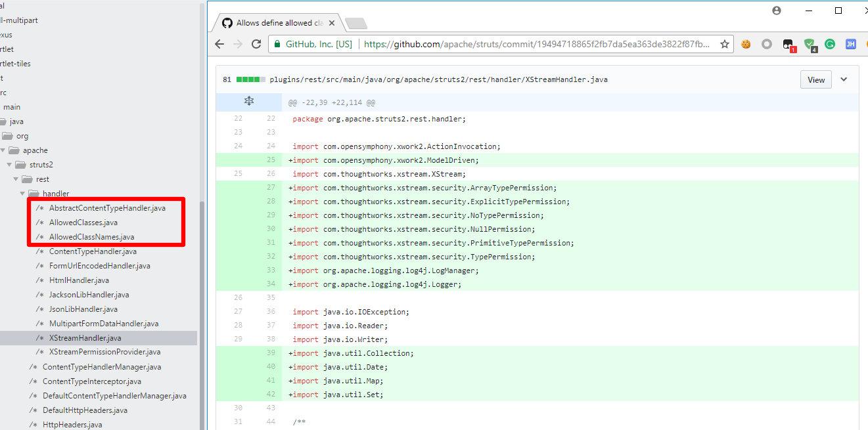This screenshot has width=868, height=430.
Task: Open the cookie extension icon
Action: click(746, 44)
